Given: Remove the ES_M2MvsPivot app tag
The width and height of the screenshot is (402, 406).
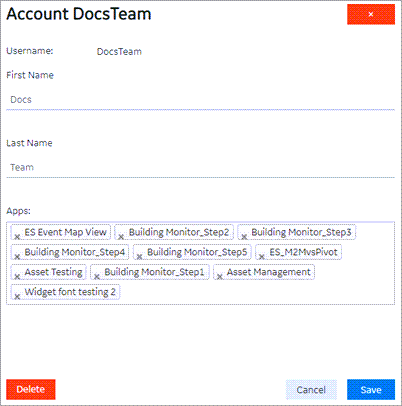Looking at the screenshot, I should pyautogui.click(x=262, y=256).
